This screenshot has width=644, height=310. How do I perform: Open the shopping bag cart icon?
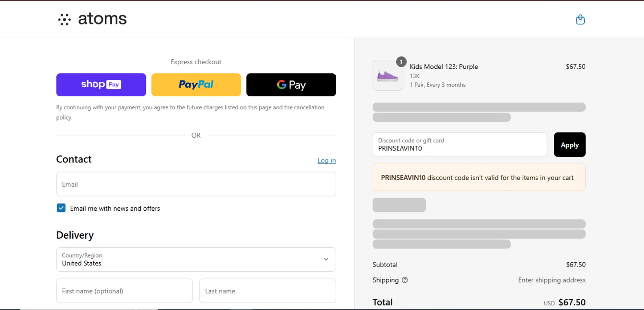pyautogui.click(x=580, y=20)
